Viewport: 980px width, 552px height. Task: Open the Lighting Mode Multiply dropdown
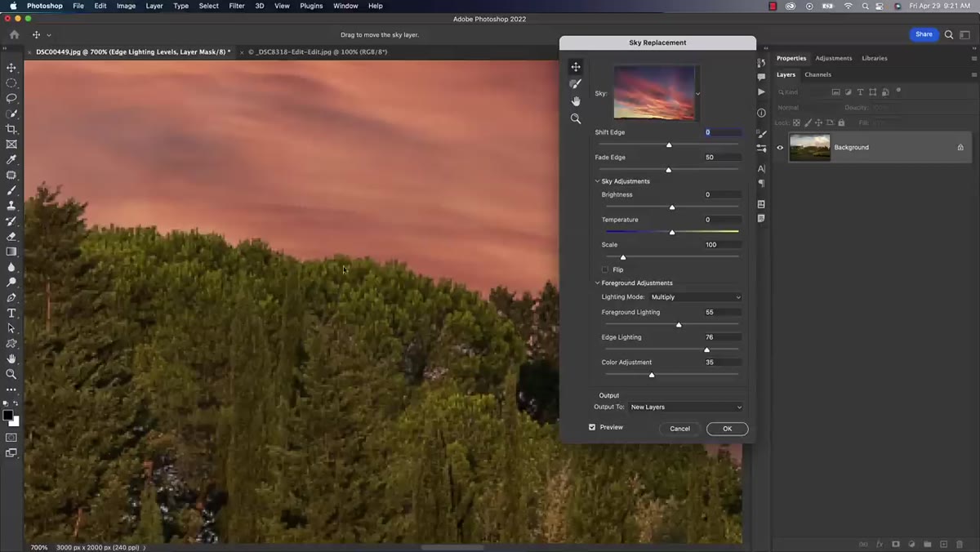point(696,297)
